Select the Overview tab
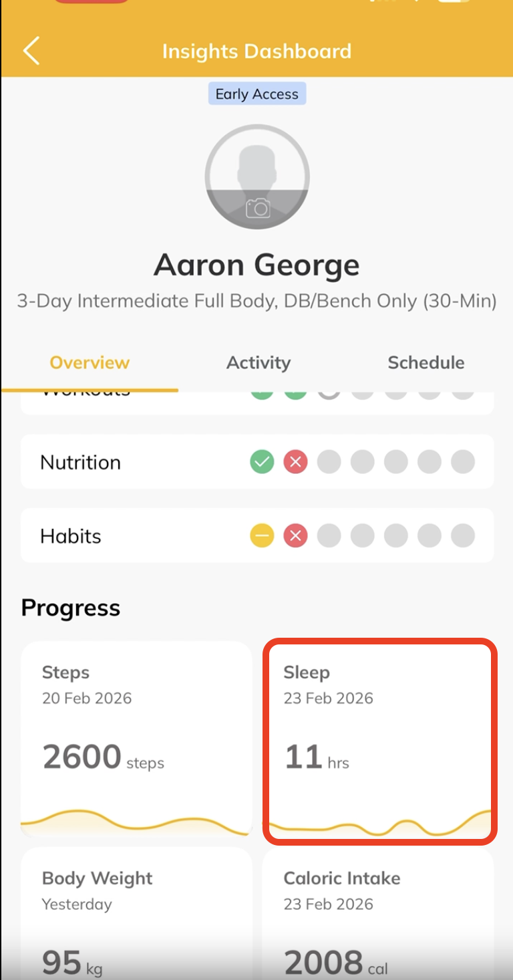The image size is (513, 980). pos(90,363)
